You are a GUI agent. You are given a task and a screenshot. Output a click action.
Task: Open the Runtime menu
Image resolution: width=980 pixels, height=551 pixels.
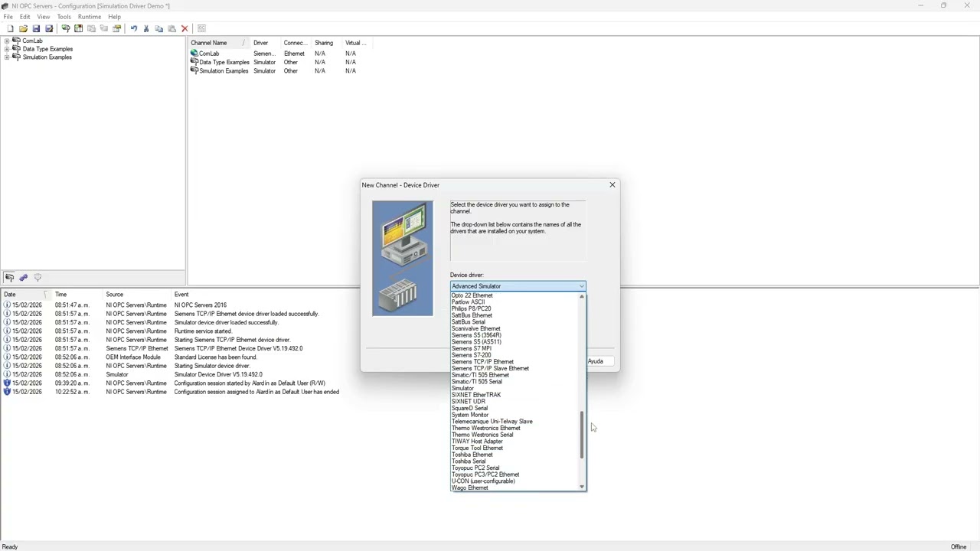click(x=89, y=17)
